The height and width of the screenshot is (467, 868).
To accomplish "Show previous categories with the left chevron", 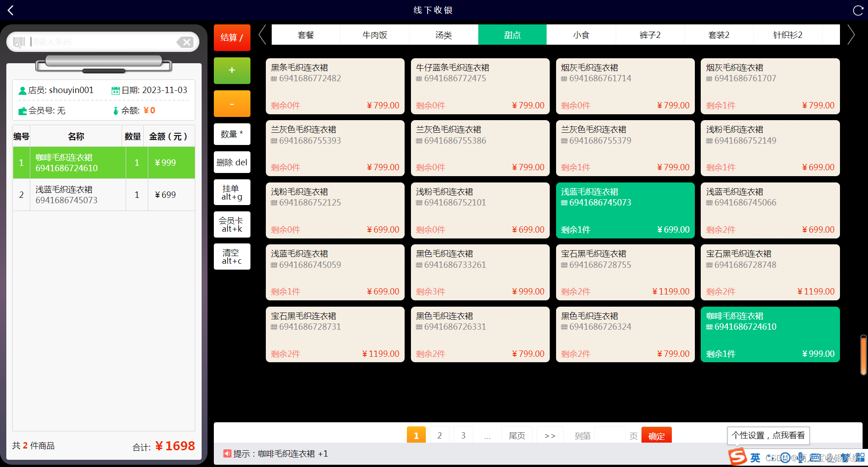I will point(262,35).
